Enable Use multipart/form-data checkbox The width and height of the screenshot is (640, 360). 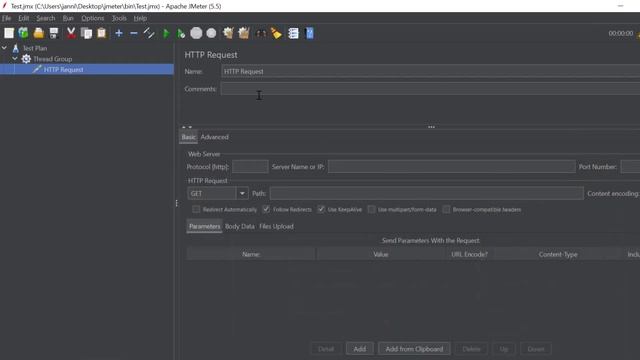(371, 209)
